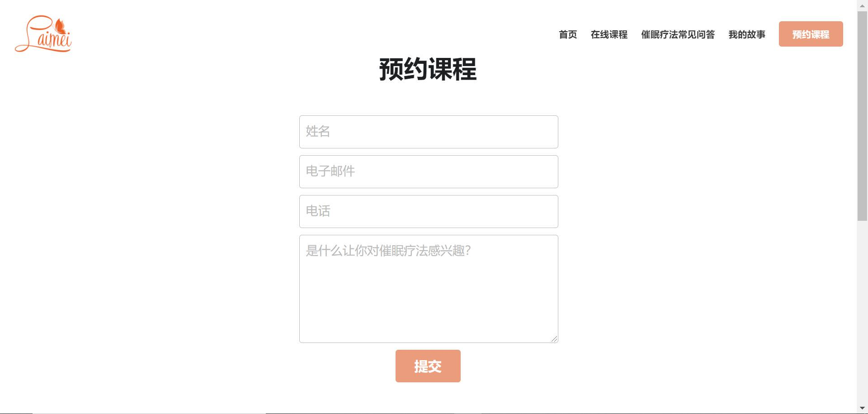The width and height of the screenshot is (868, 414).
Task: Open the 首页 navigation link
Action: click(568, 34)
